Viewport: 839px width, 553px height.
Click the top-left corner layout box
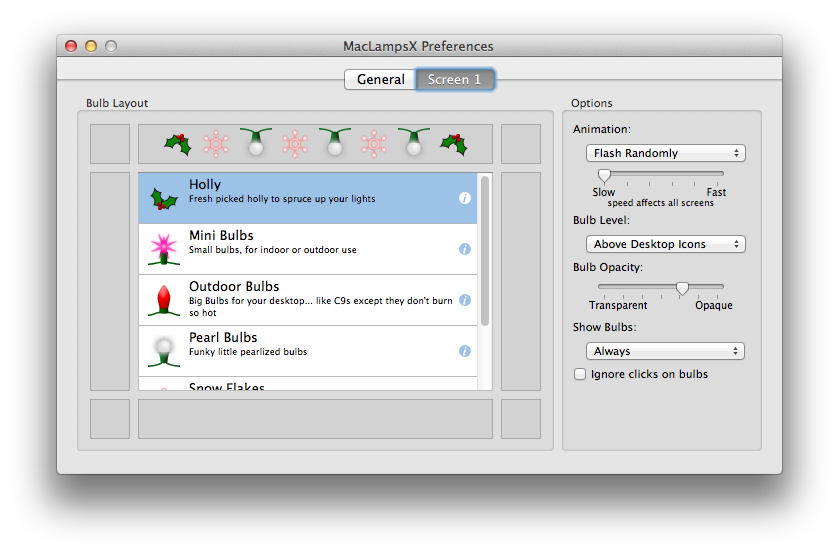click(110, 144)
